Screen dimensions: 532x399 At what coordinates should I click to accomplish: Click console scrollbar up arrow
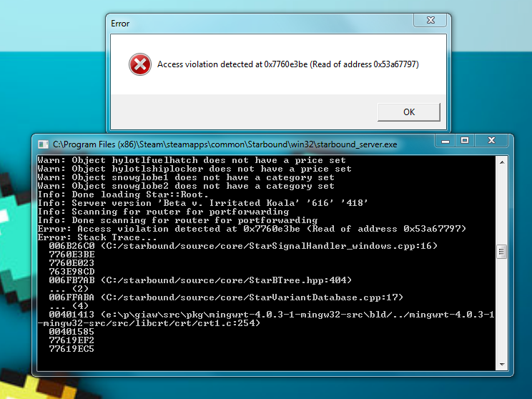pyautogui.click(x=502, y=162)
